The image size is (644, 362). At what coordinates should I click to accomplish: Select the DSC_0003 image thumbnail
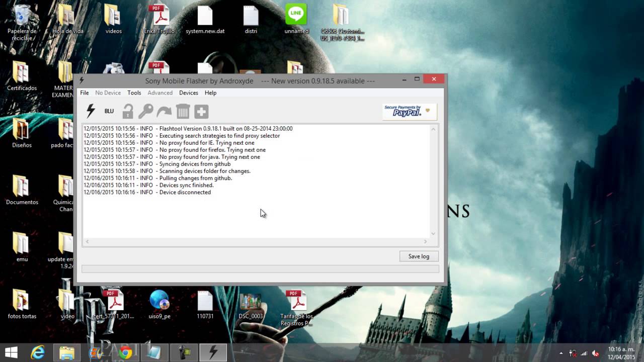[251, 306]
